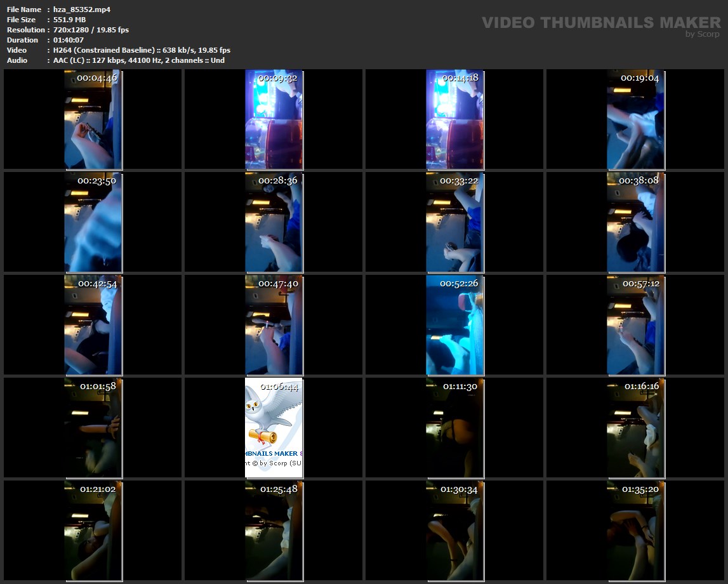The image size is (728, 584).
Task: Select the thumbnail stamped 00:04:46
Action: point(93,119)
